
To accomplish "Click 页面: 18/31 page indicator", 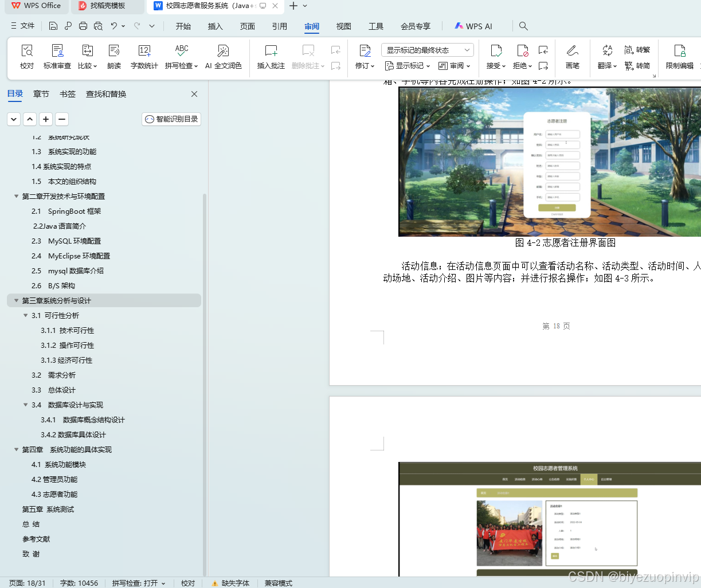I will click(28, 583).
